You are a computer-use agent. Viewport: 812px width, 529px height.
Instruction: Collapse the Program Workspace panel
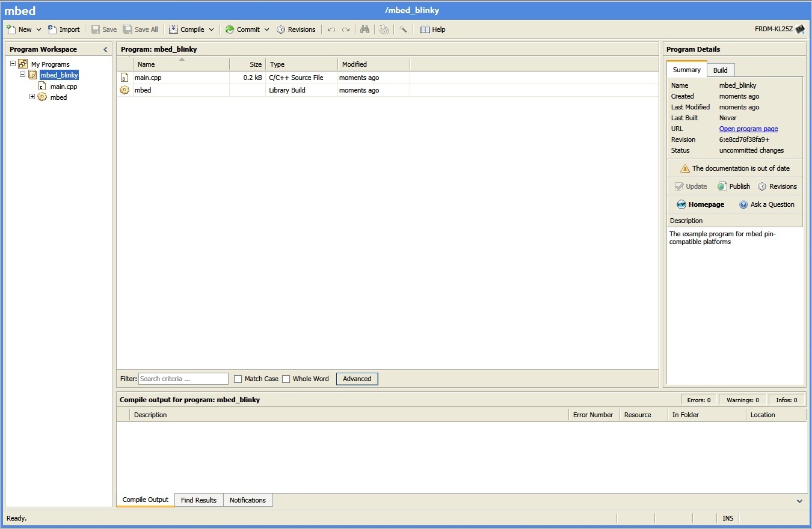pos(105,49)
